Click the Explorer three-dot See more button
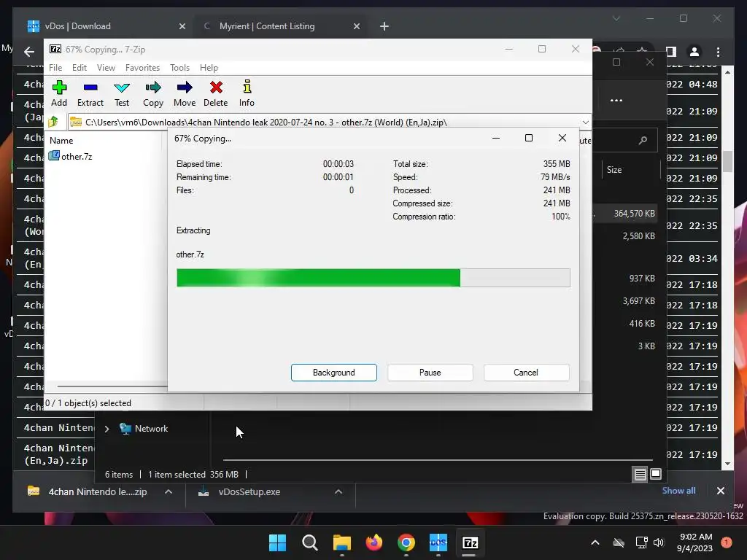The height and width of the screenshot is (560, 747). pyautogui.click(x=616, y=101)
